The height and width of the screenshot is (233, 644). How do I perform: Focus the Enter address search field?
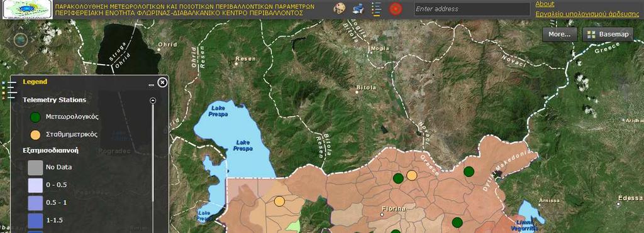click(472, 9)
